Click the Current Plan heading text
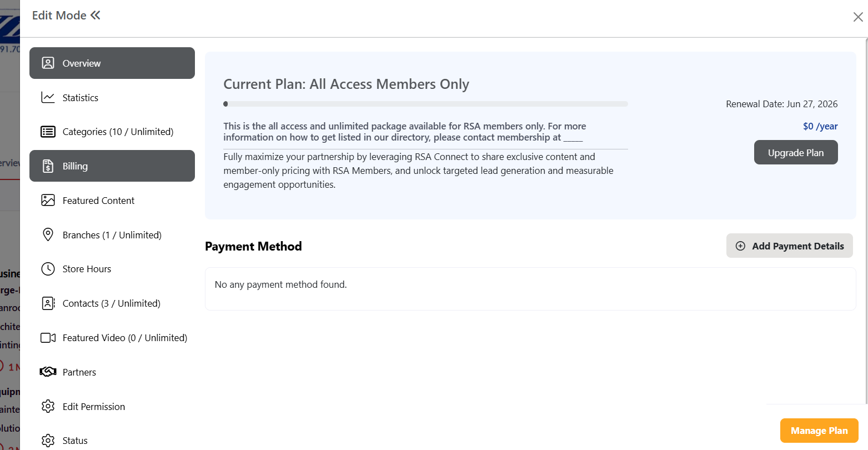This screenshot has height=450, width=868. coord(346,84)
